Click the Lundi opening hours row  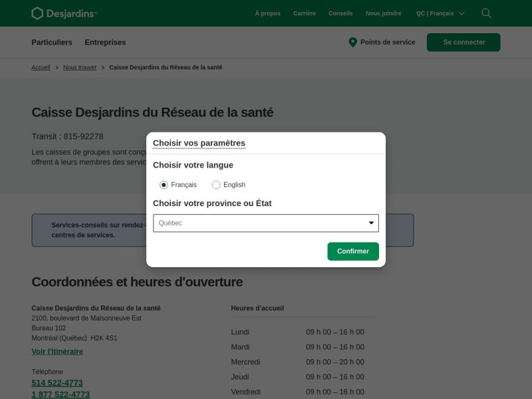(x=297, y=332)
